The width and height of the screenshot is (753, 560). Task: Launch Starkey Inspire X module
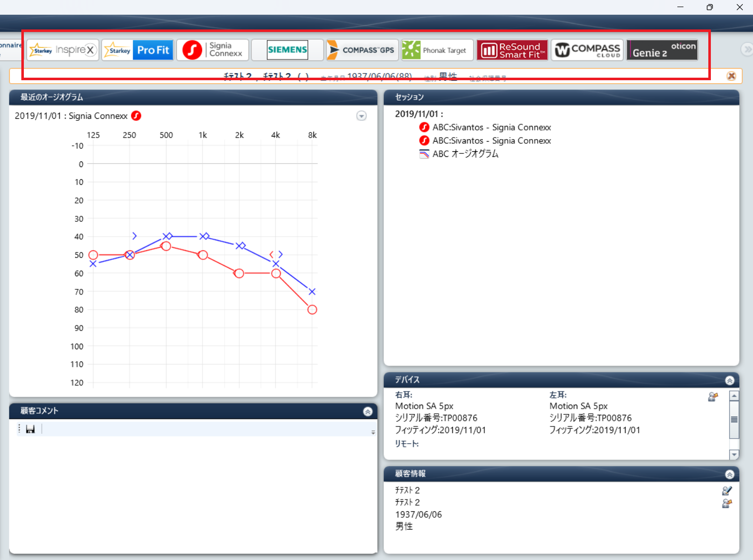62,50
